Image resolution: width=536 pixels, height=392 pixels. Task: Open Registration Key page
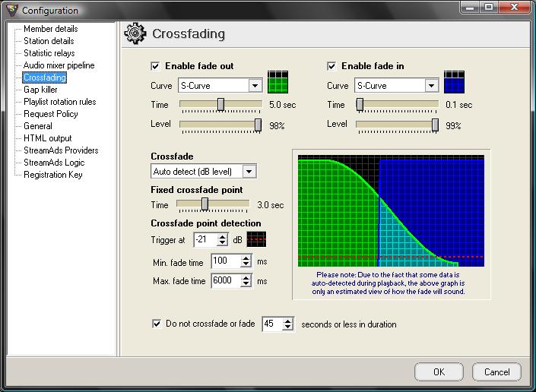[53, 175]
